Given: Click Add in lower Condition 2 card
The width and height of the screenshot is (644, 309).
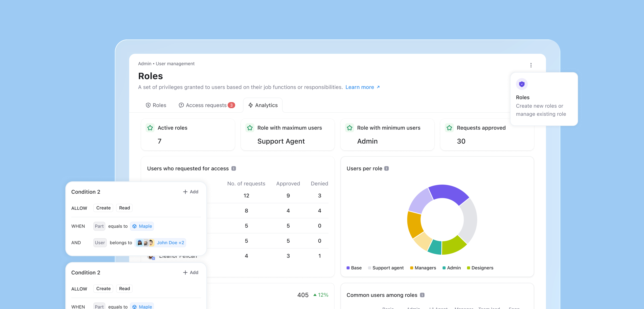Looking at the screenshot, I should pos(191,272).
